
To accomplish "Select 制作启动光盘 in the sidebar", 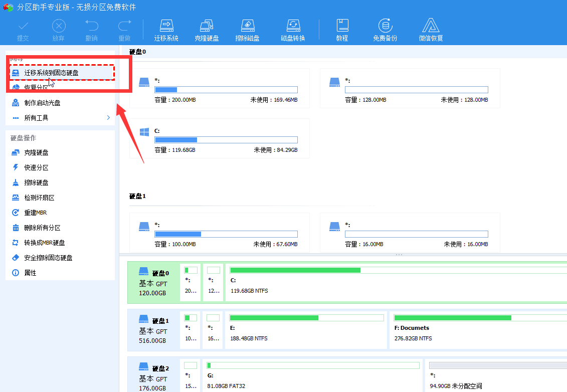I will coord(60,103).
